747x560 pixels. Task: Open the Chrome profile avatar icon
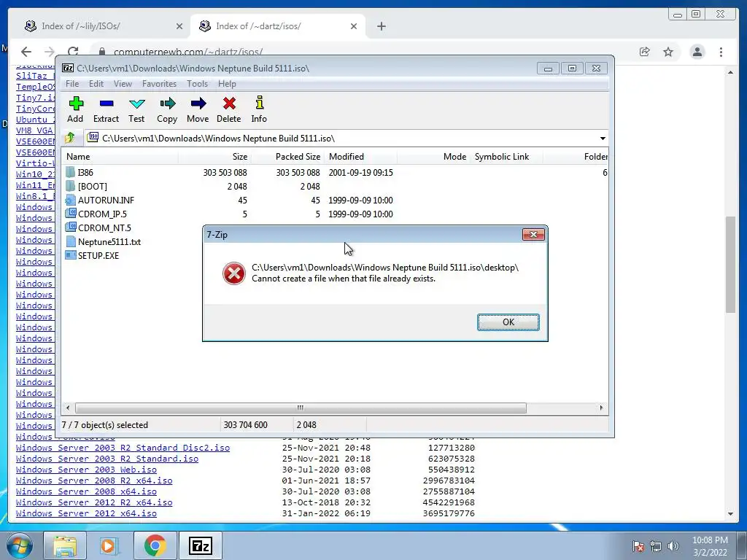click(x=697, y=52)
